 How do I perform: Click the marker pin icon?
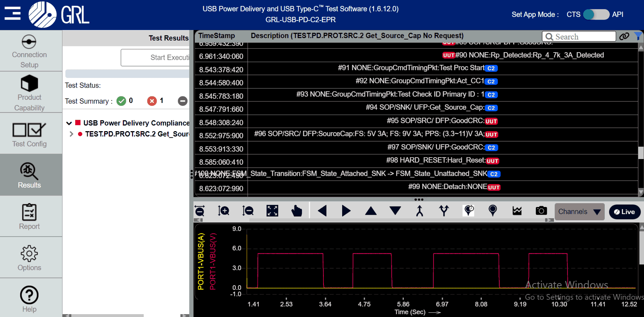point(493,210)
